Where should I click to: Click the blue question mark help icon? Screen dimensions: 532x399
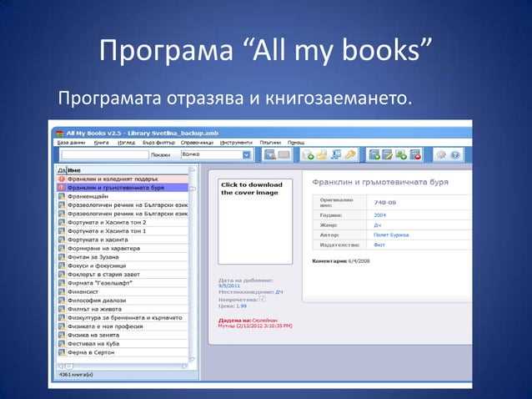coord(455,155)
